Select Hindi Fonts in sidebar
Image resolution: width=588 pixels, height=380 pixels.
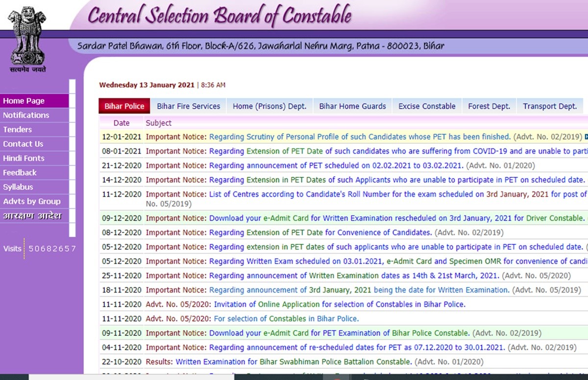click(24, 158)
